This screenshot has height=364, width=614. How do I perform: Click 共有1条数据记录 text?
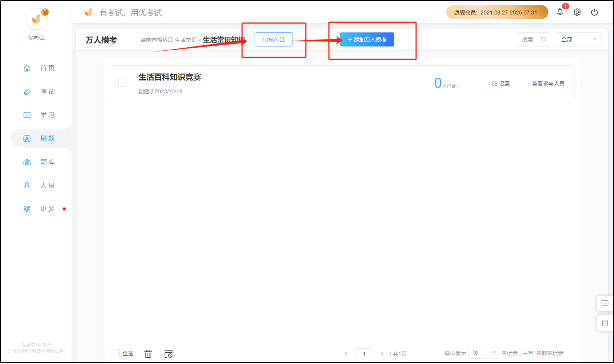[543, 353]
